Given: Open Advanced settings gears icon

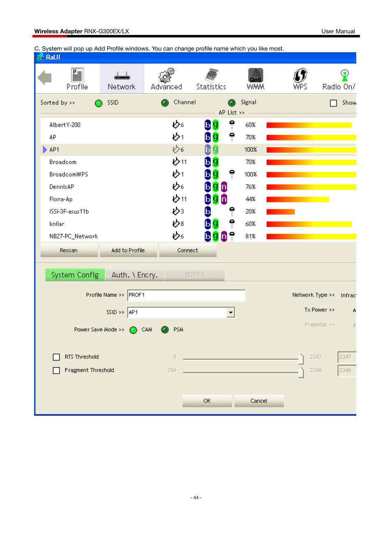Looking at the screenshot, I should 166,75.
